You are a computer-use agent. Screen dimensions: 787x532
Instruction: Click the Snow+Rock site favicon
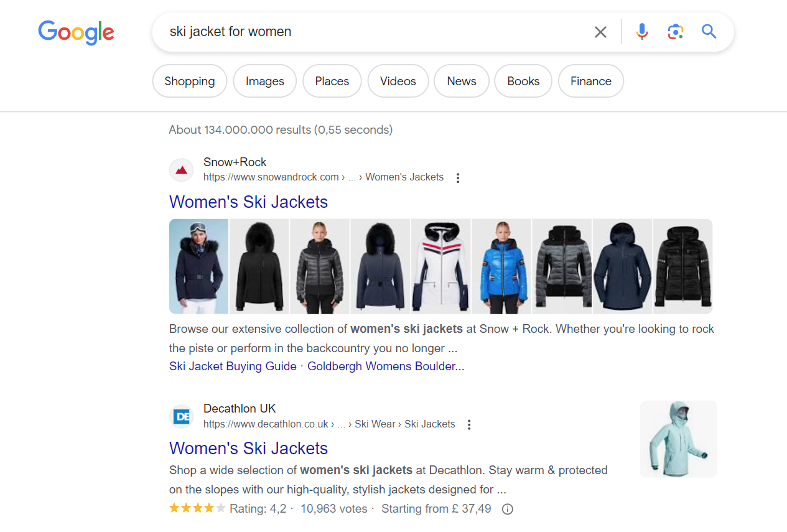point(181,169)
